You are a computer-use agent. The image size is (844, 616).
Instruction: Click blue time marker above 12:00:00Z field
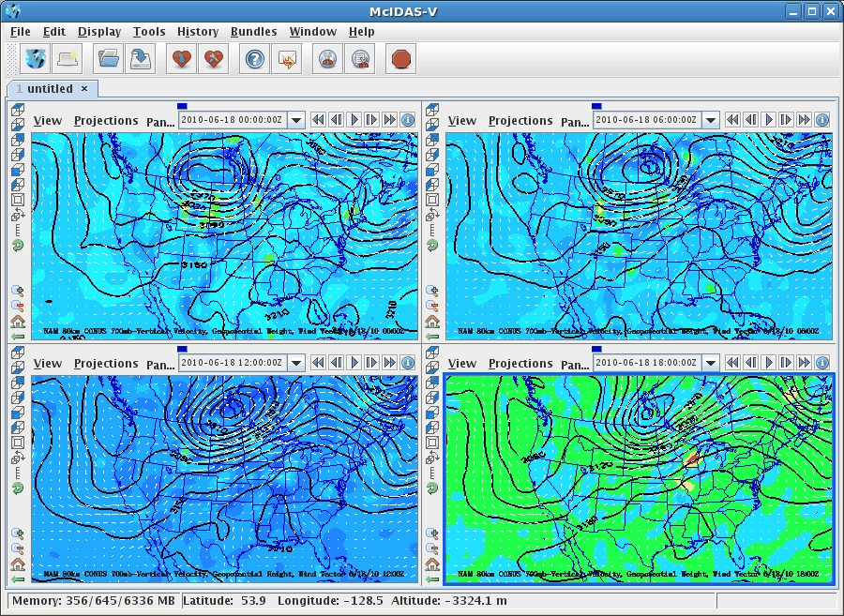click(x=182, y=349)
